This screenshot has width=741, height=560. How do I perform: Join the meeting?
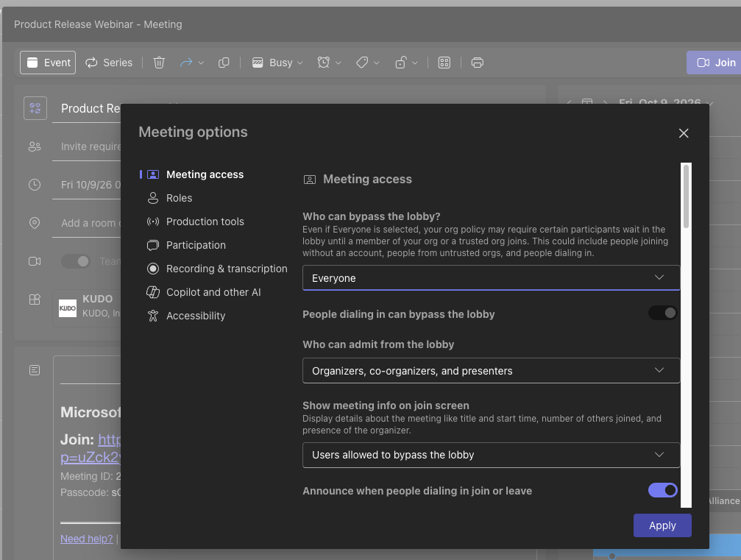[x=715, y=63]
